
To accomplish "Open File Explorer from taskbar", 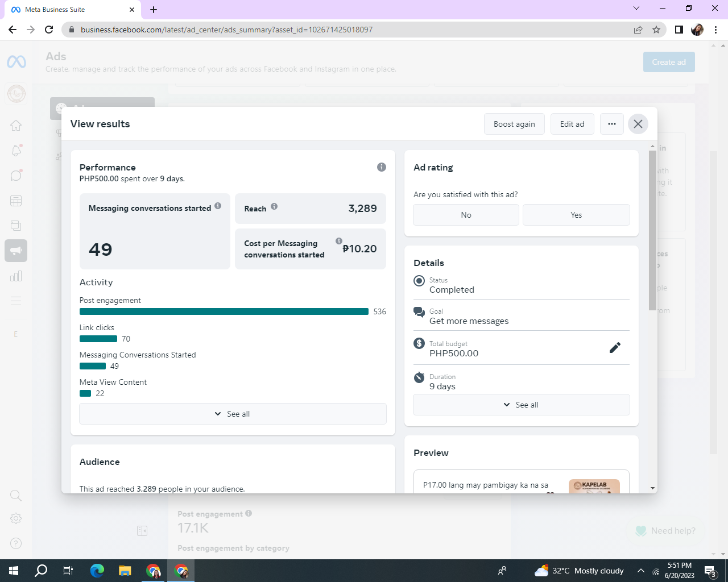I will click(x=125, y=571).
